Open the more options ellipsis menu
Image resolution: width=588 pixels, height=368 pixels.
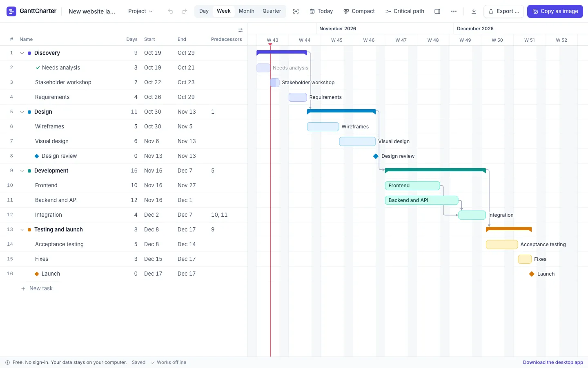tap(454, 11)
